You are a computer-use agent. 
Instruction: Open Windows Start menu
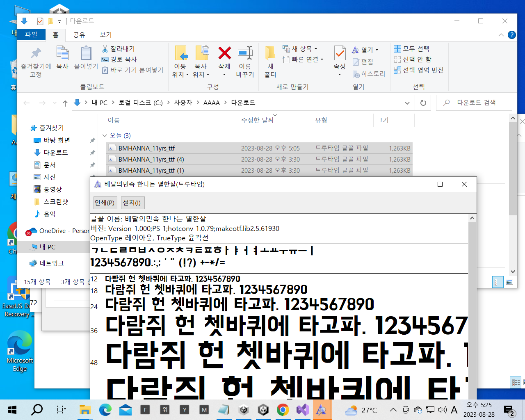click(x=12, y=410)
